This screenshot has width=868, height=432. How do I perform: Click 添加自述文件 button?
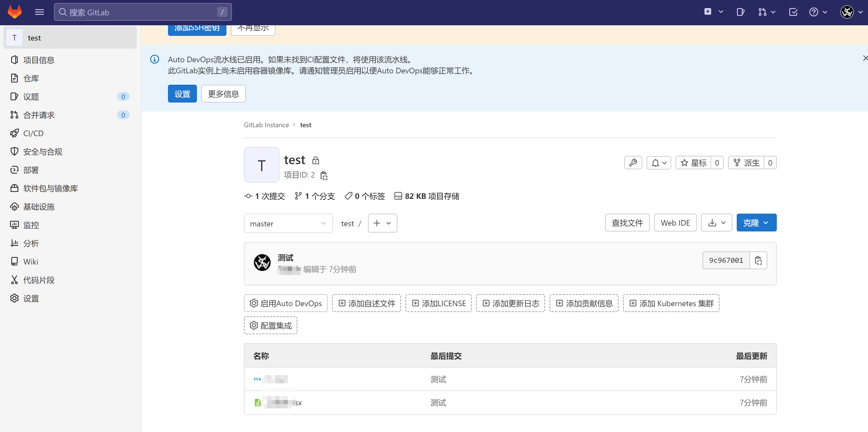[x=366, y=303]
